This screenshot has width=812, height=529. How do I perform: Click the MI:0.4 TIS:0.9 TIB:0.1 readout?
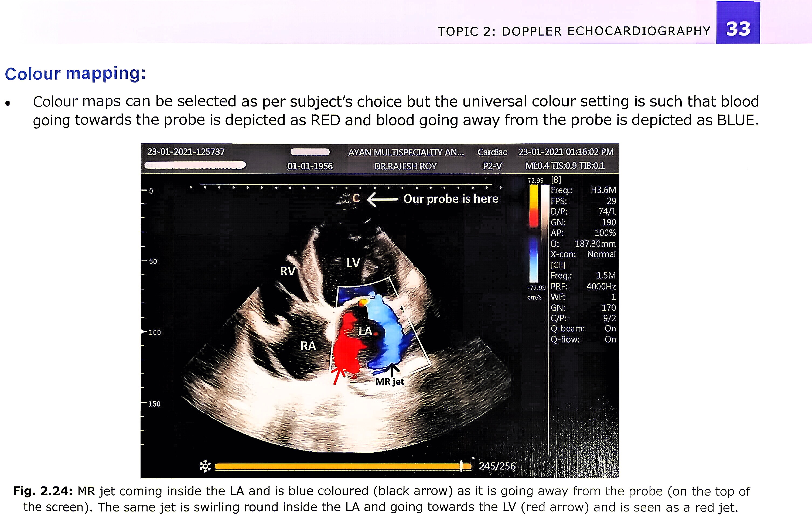565,166
